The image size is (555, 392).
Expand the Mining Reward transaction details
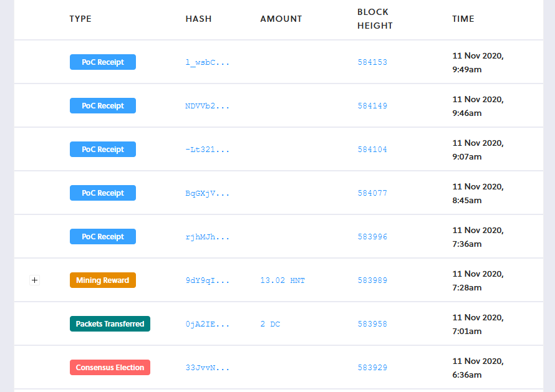tap(34, 280)
